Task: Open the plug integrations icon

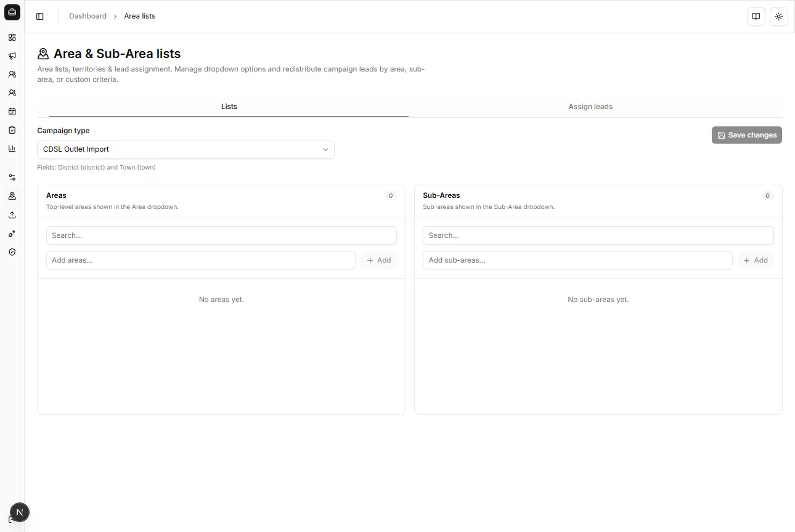Action: [12, 234]
